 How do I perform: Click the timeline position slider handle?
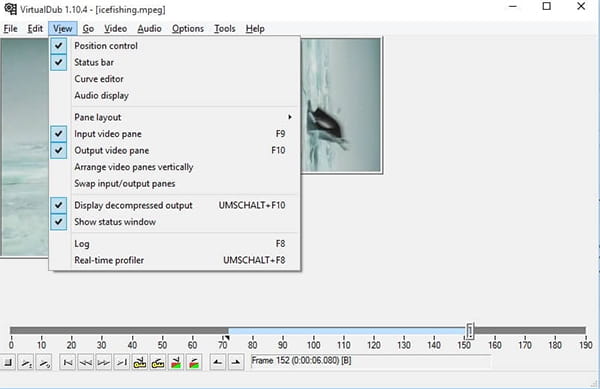click(x=470, y=330)
